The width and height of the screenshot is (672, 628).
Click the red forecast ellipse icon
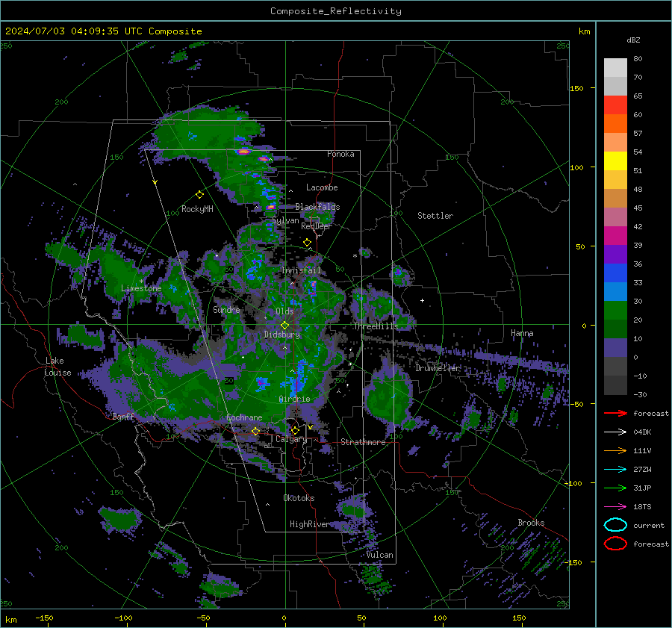[615, 544]
